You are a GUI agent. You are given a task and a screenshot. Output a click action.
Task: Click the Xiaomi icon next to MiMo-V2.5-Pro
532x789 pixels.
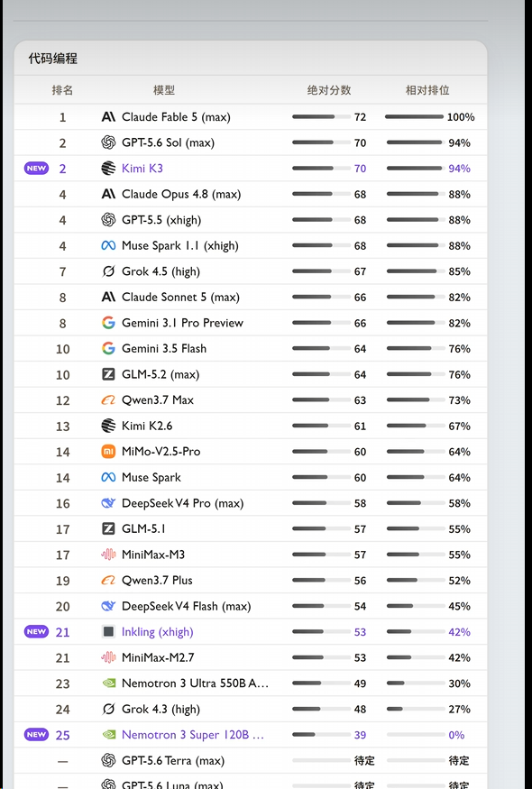[108, 452]
